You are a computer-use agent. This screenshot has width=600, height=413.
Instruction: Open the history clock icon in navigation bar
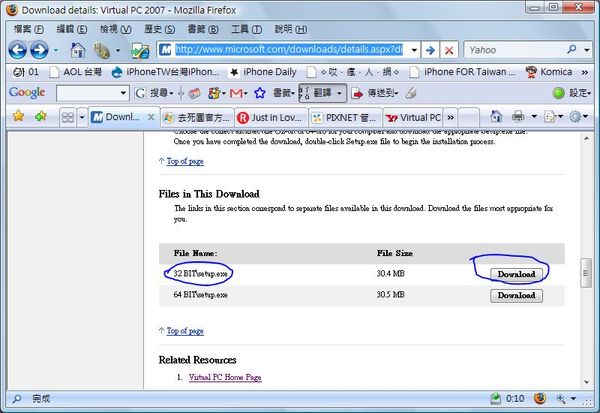(101, 50)
